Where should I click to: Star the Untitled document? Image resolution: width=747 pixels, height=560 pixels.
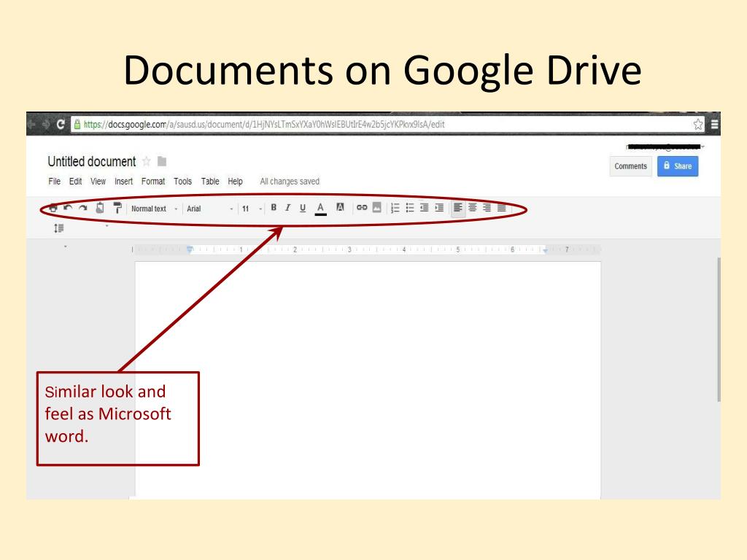pos(147,161)
